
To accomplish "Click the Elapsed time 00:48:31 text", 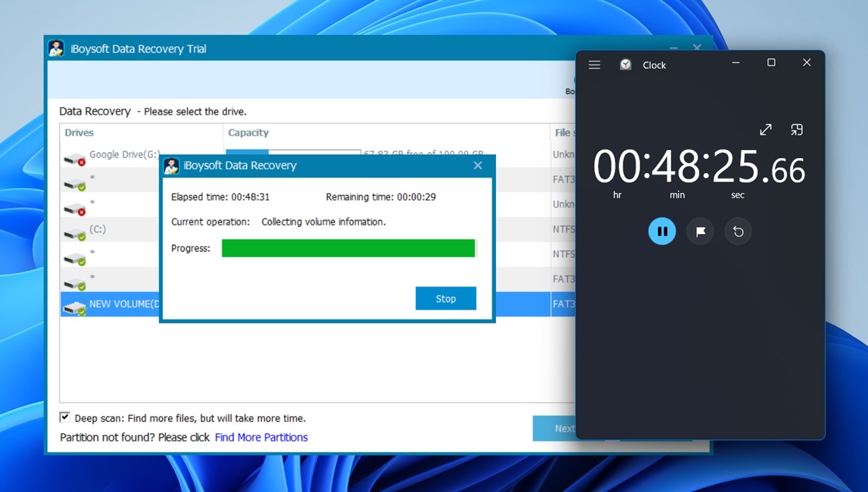I will (220, 197).
